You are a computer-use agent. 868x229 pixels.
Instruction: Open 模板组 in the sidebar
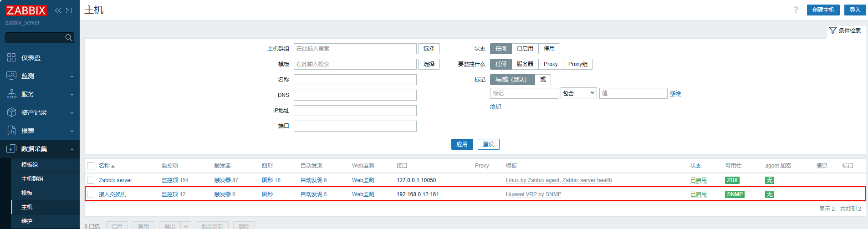30,165
